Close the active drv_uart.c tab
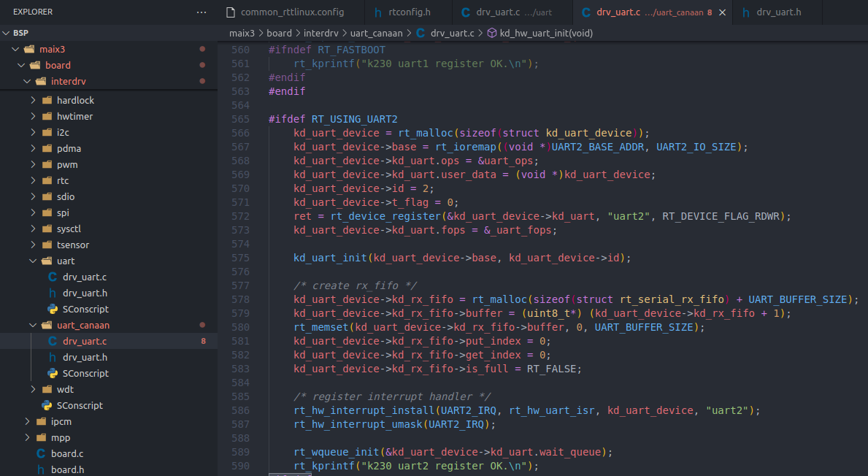 (x=723, y=12)
